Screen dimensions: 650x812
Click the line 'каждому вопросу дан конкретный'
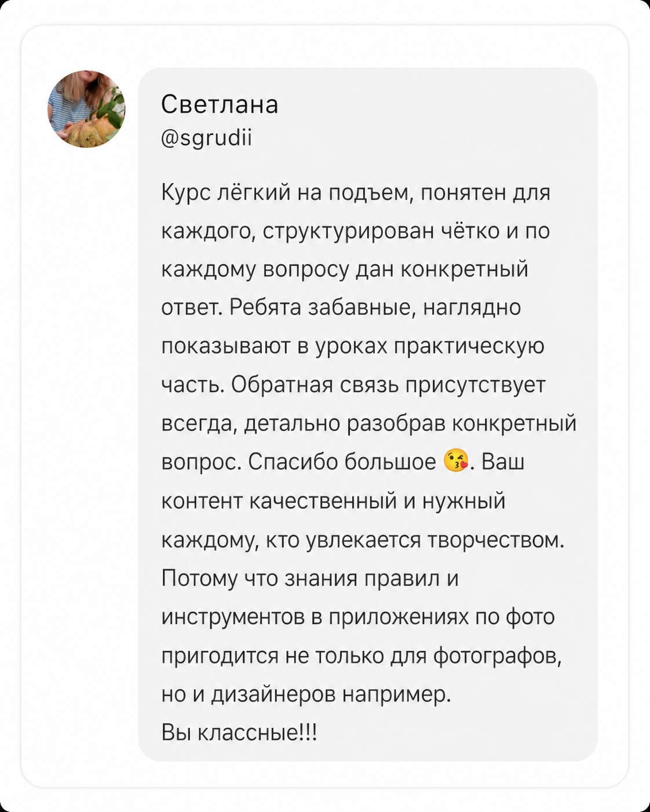345,269
